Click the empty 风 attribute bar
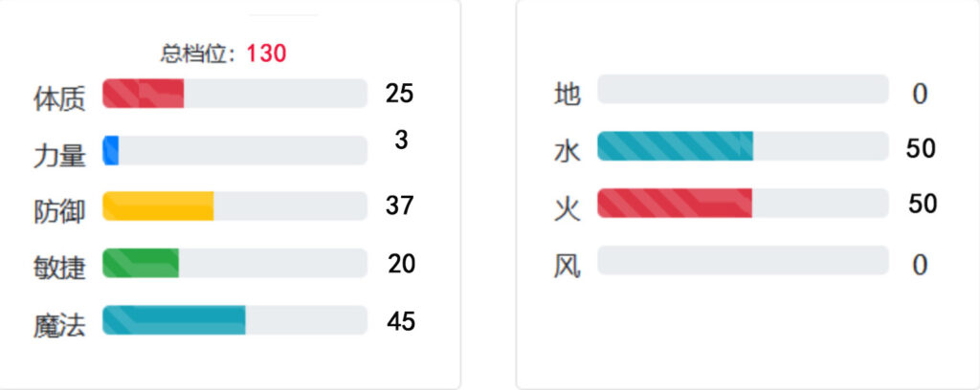This screenshot has width=980, height=390. (x=743, y=260)
